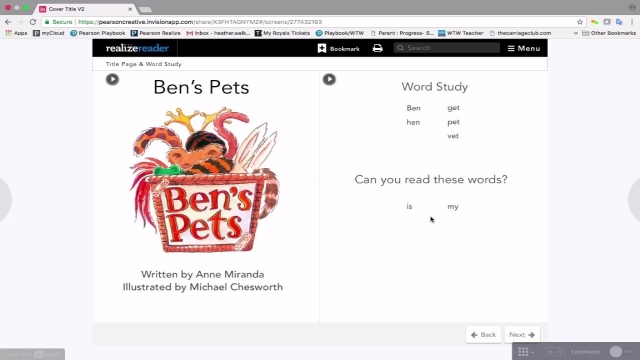Open the Parent : Progress bookmark

[x=402, y=33]
